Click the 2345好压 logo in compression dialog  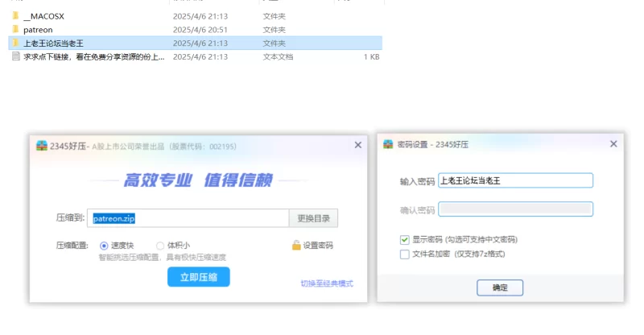point(42,146)
